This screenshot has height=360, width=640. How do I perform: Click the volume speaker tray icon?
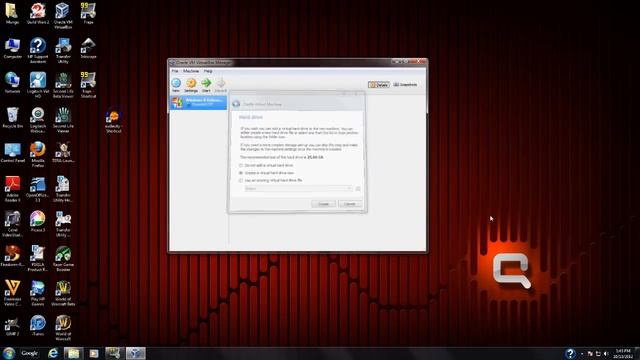[x=606, y=353]
